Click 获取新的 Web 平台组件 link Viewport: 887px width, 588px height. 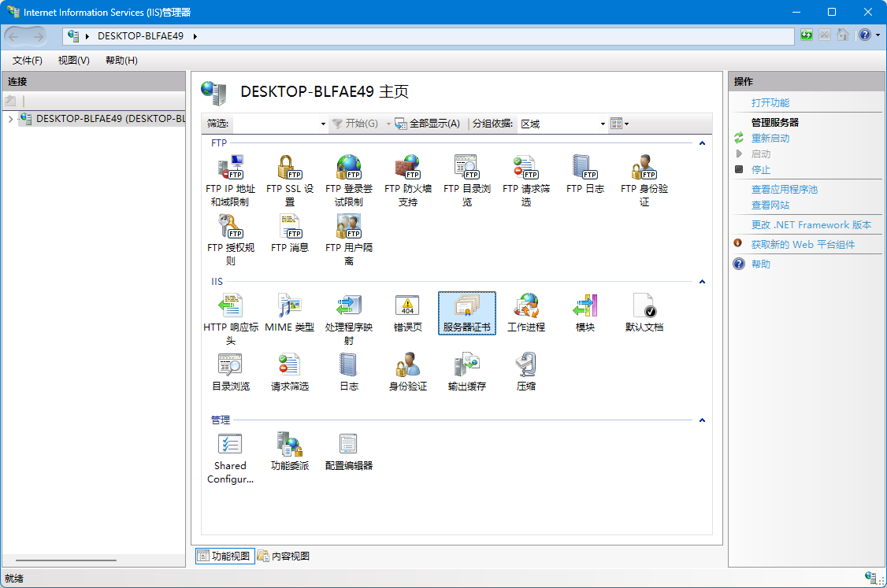tap(803, 245)
